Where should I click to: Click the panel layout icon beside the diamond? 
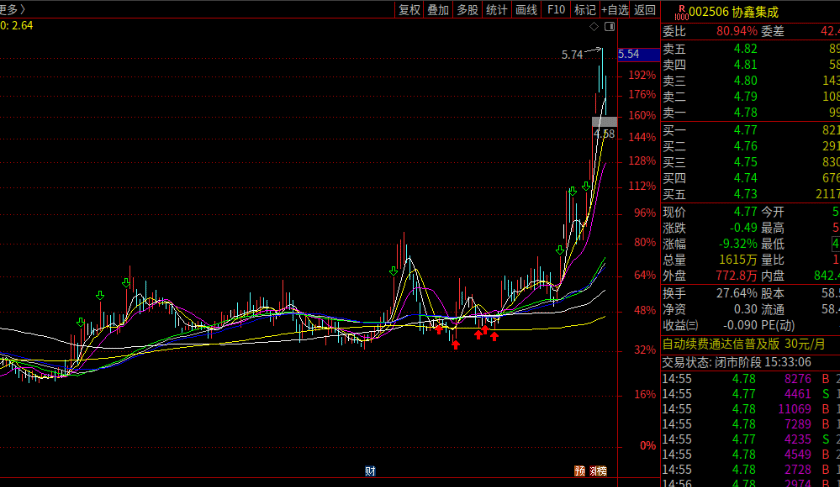click(611, 26)
